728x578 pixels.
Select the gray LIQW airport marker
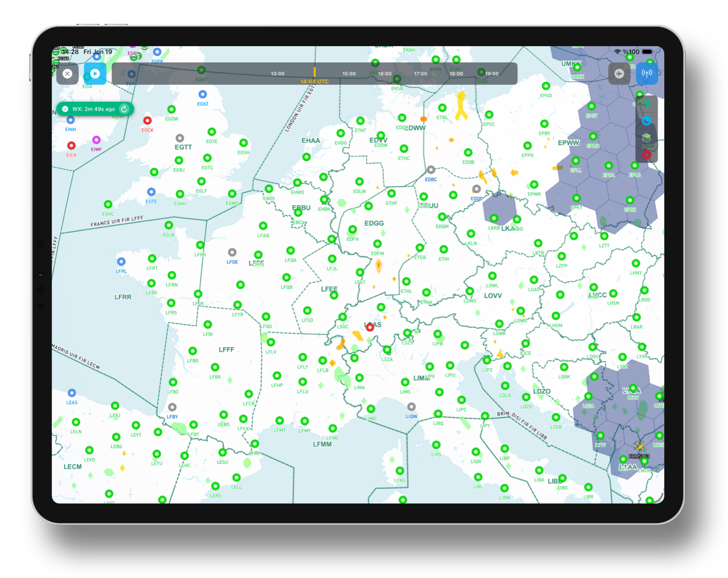[x=411, y=407]
